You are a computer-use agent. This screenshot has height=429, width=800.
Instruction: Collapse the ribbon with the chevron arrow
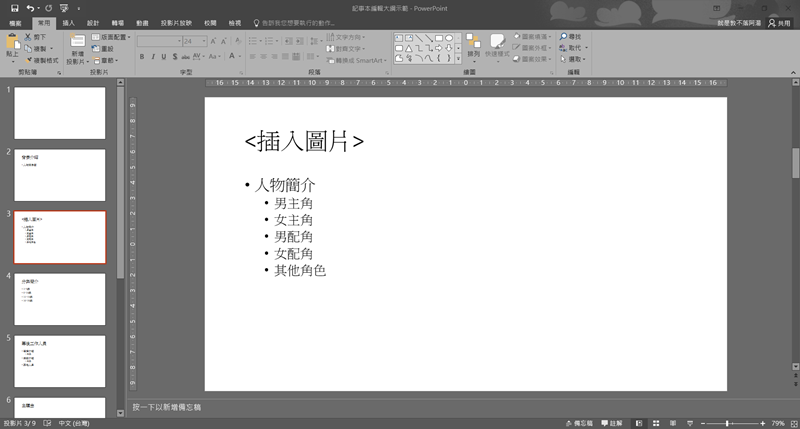793,72
